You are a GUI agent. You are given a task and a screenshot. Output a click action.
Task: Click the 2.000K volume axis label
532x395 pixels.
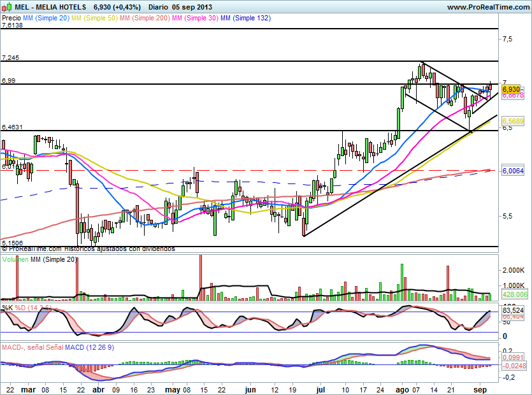(x=514, y=270)
